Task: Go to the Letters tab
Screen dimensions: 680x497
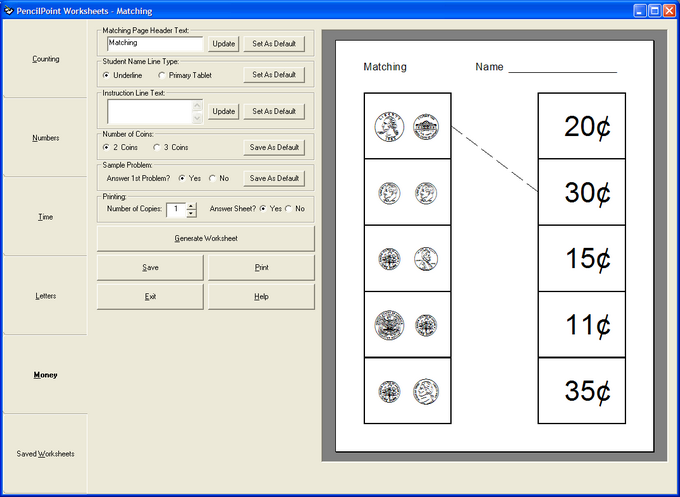Action: click(x=45, y=296)
